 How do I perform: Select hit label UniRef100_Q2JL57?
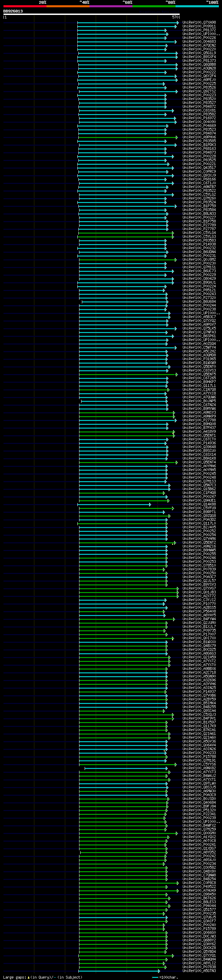pos(199,581)
